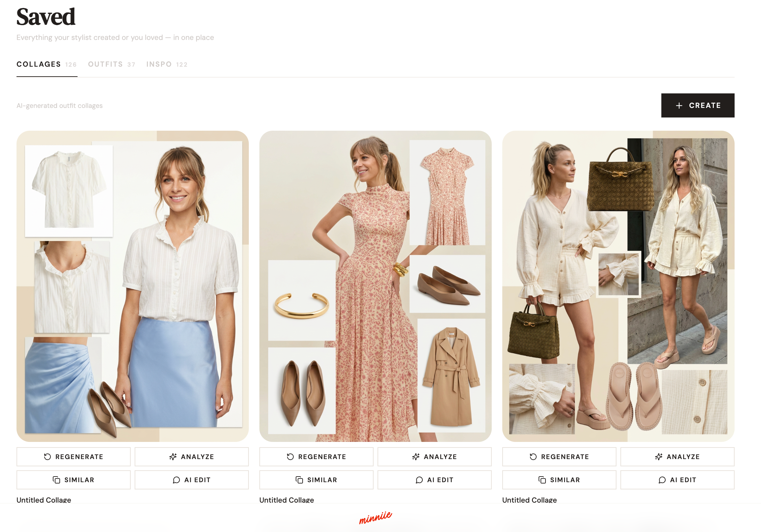This screenshot has height=532, width=761.
Task: Click Analyze sparkle icon under third collage
Action: pos(659,457)
